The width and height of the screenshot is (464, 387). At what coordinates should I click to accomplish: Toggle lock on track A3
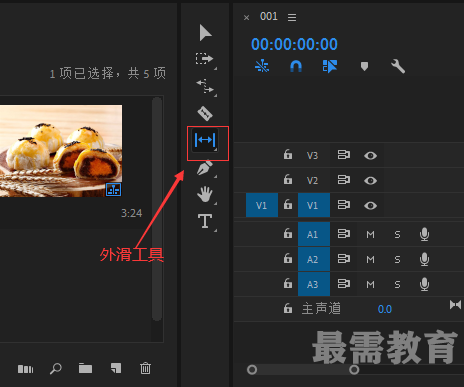click(288, 284)
